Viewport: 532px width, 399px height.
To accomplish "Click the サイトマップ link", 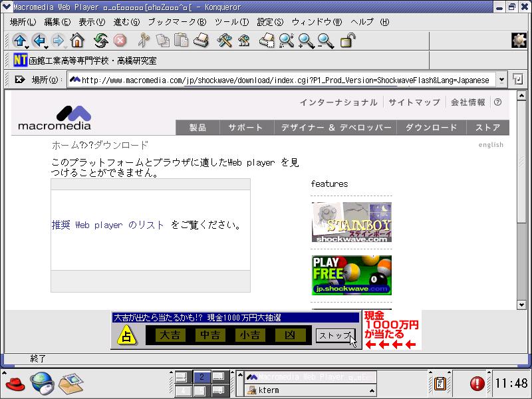I will pos(414,102).
